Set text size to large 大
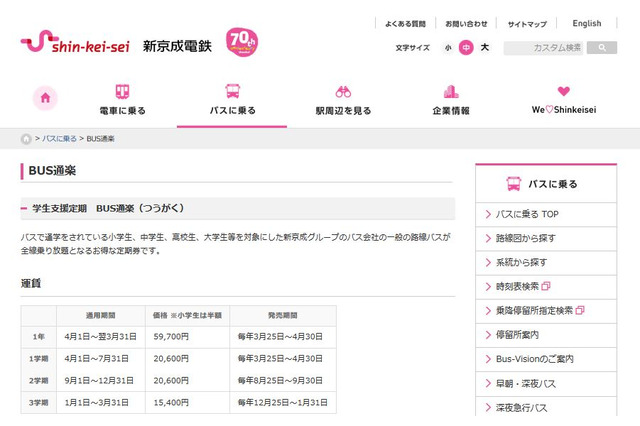640x426 pixels. tap(484, 47)
